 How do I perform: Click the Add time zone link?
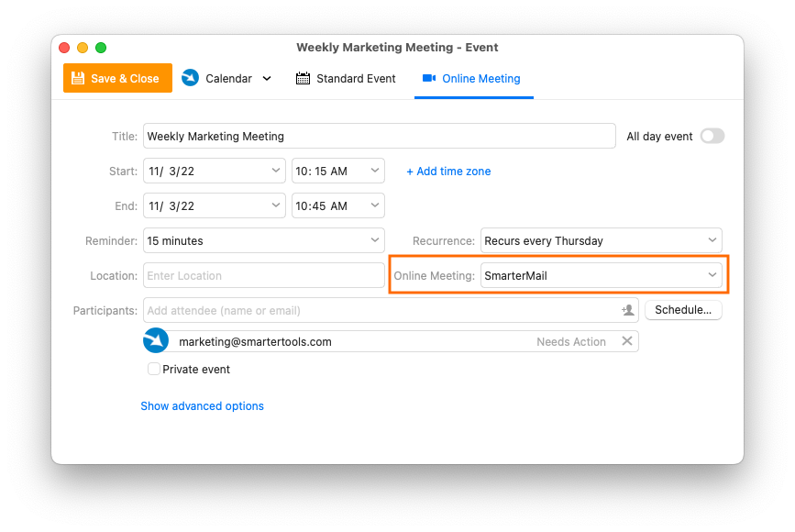pos(448,172)
